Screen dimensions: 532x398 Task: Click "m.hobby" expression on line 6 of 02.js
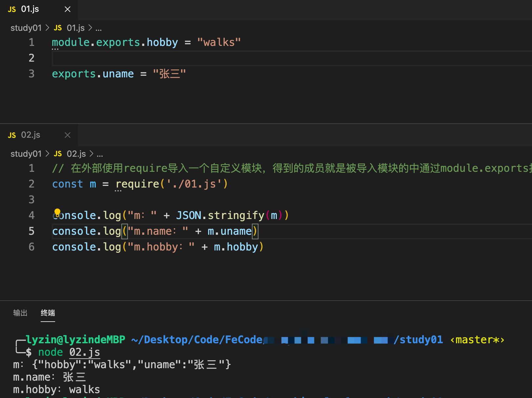[236, 247]
